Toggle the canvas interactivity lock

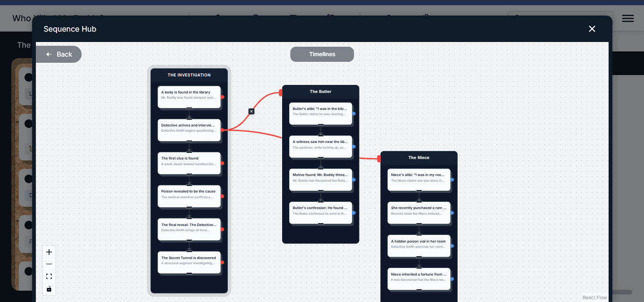coord(49,289)
